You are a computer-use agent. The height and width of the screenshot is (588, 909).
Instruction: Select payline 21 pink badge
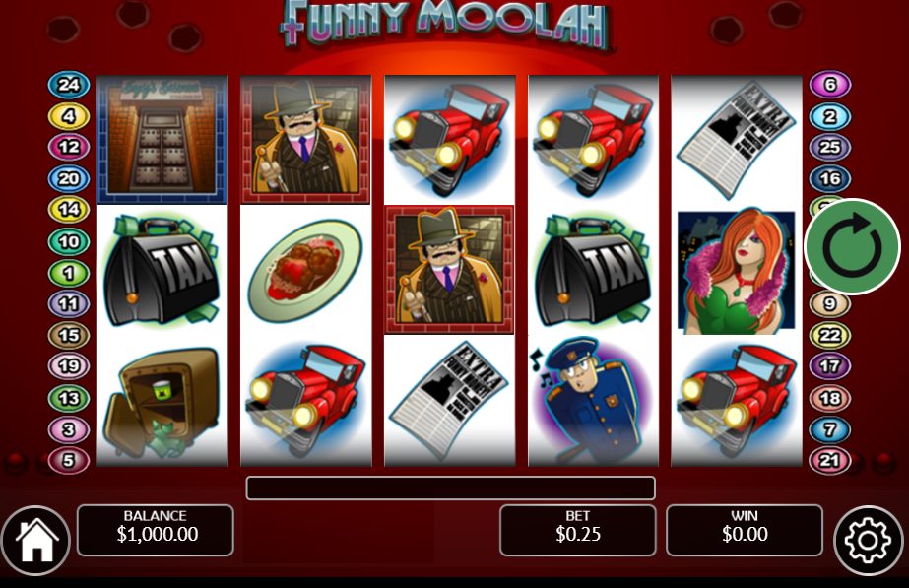tap(830, 460)
